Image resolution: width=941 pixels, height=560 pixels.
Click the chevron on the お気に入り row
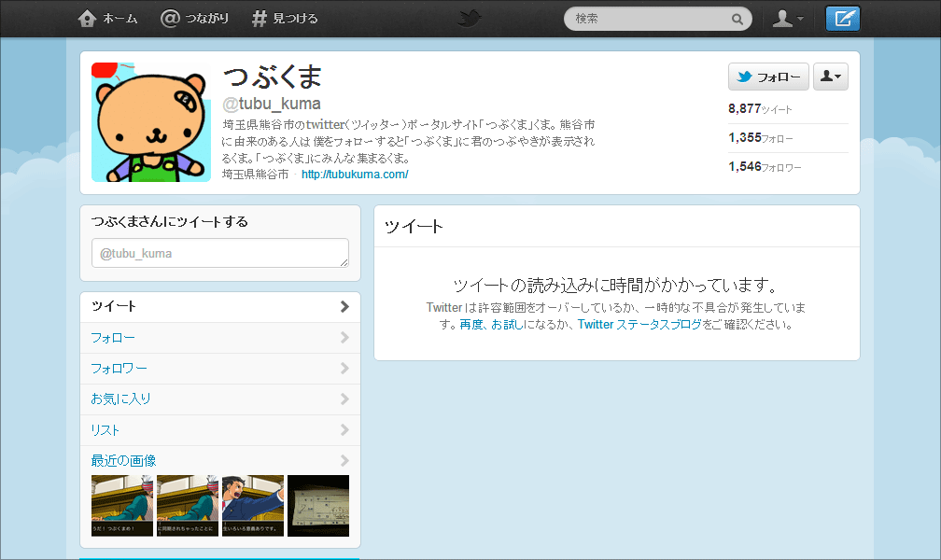(x=344, y=399)
